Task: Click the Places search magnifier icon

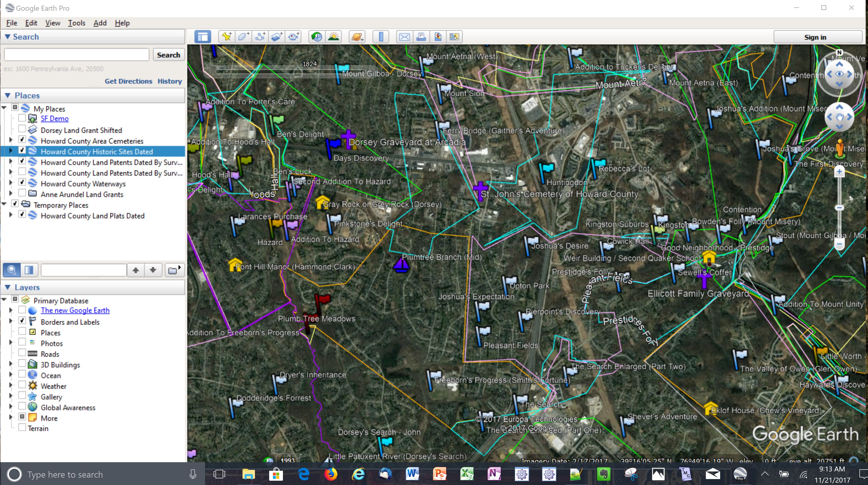Action: 12,270
